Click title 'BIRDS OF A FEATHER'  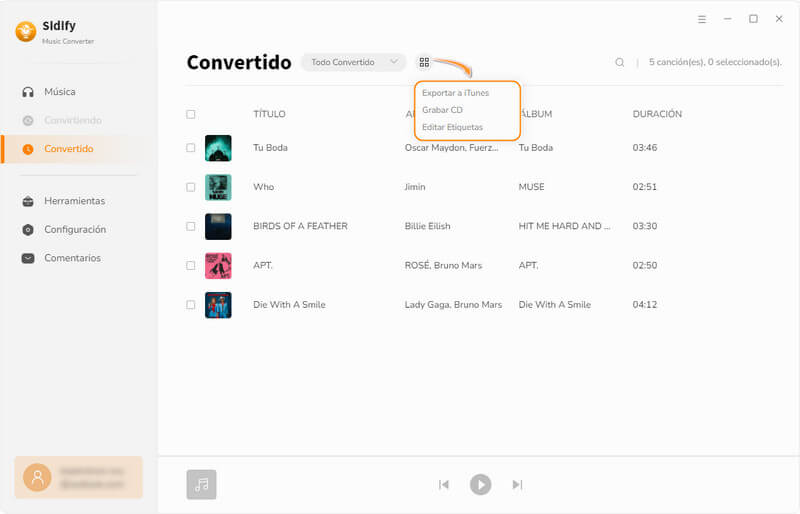click(301, 227)
